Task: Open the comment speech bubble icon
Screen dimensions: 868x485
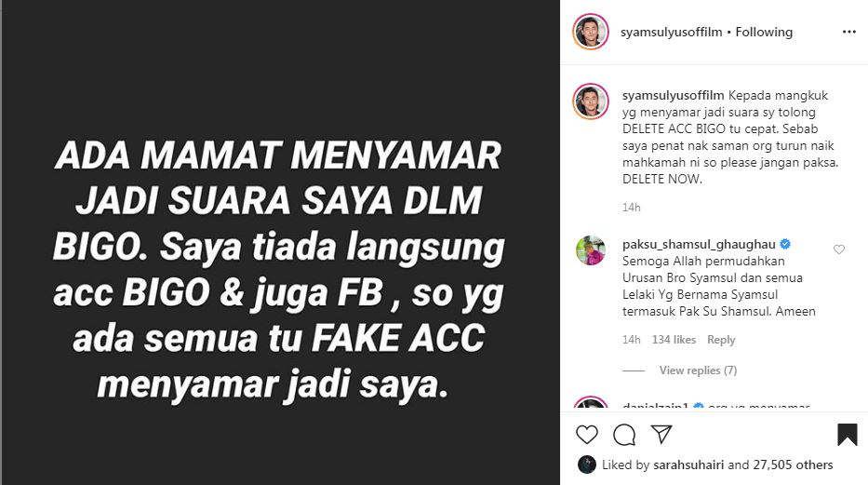Action: point(624,435)
